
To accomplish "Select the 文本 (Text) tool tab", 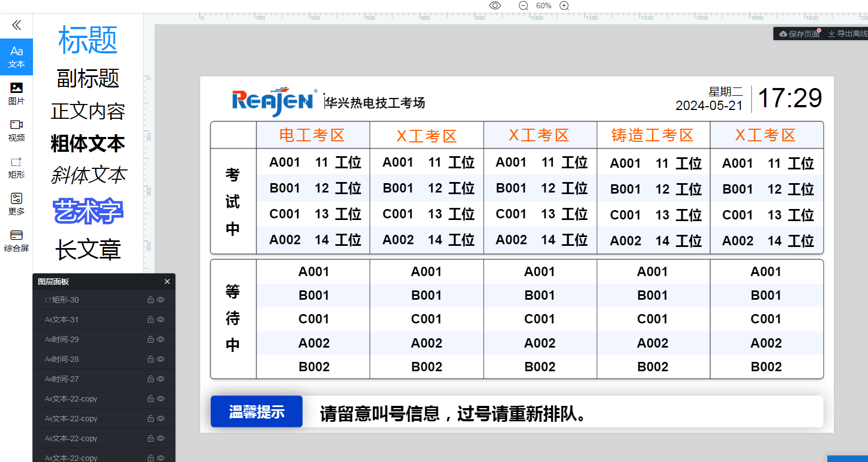I will tap(17, 57).
